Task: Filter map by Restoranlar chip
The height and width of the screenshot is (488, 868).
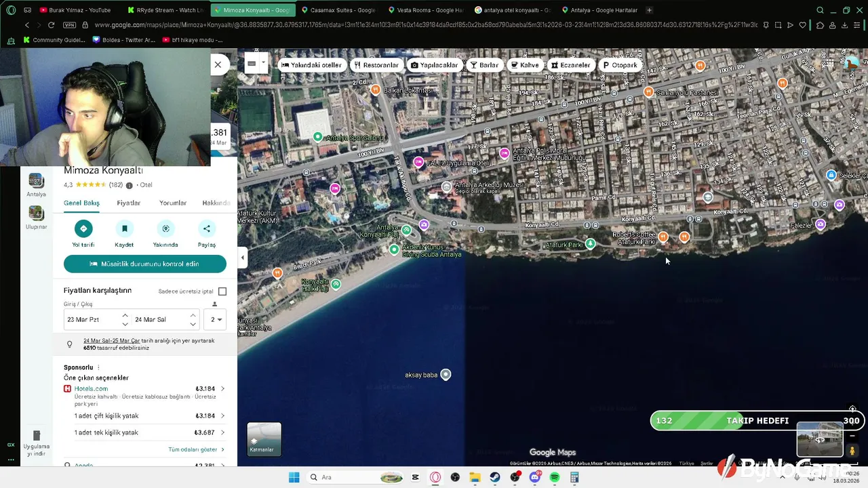Action: click(376, 65)
